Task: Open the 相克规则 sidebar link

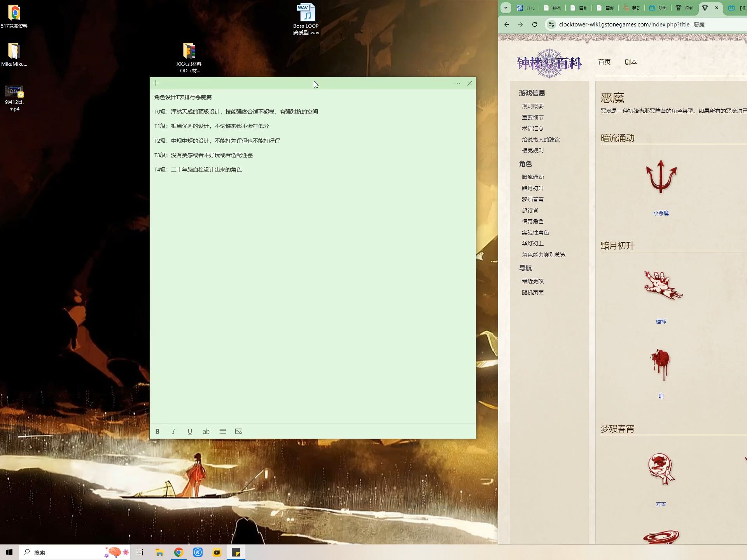Action: [x=533, y=150]
